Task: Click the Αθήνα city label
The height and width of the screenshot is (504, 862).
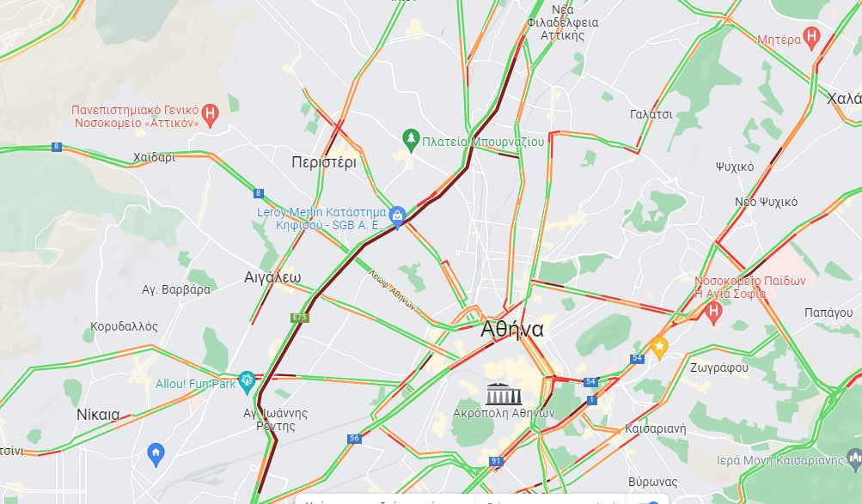Action: tap(512, 330)
